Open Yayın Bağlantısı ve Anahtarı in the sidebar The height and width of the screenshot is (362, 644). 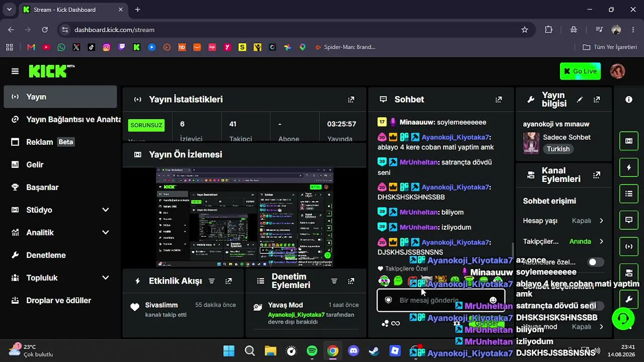[x=60, y=119]
